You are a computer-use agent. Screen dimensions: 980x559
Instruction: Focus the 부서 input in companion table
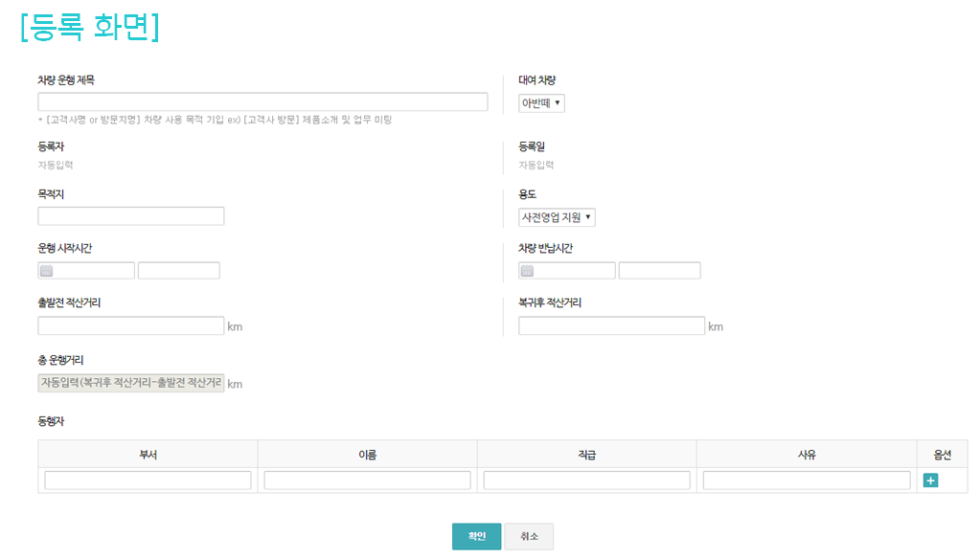(x=148, y=481)
